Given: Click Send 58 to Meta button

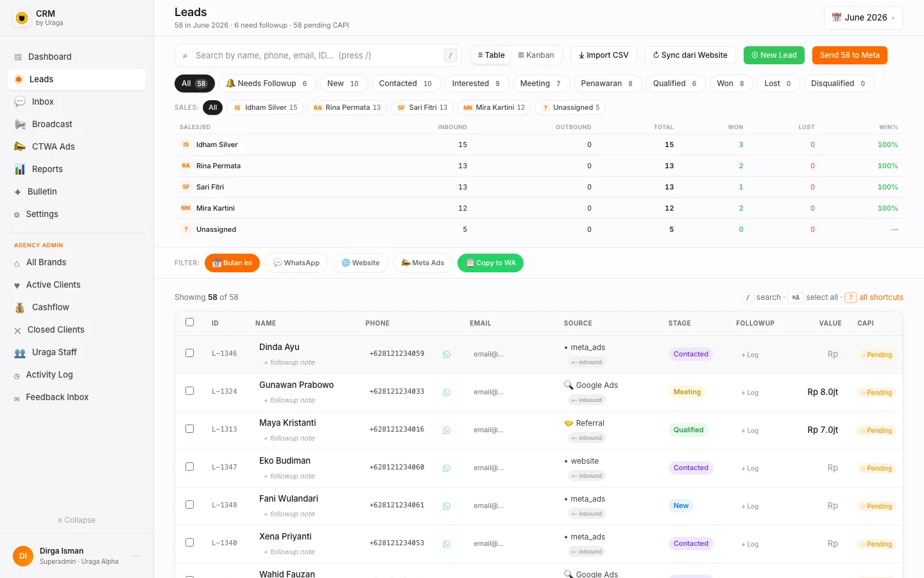Looking at the screenshot, I should [850, 55].
